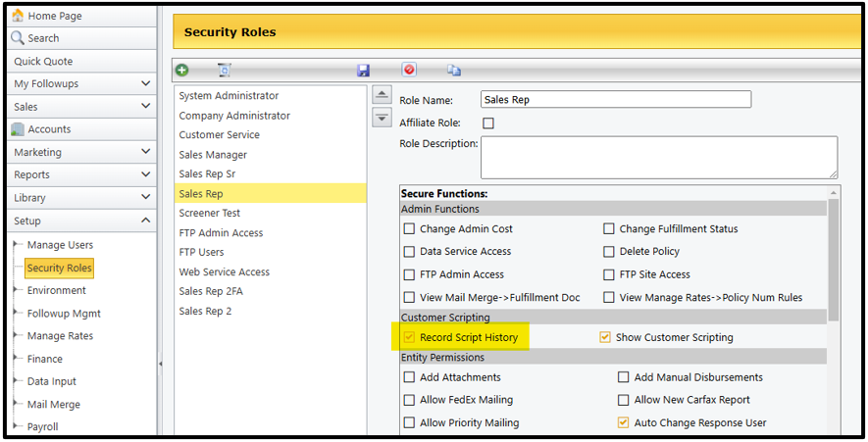The height and width of the screenshot is (442, 868).
Task: Select System Administrator role
Action: click(270, 96)
